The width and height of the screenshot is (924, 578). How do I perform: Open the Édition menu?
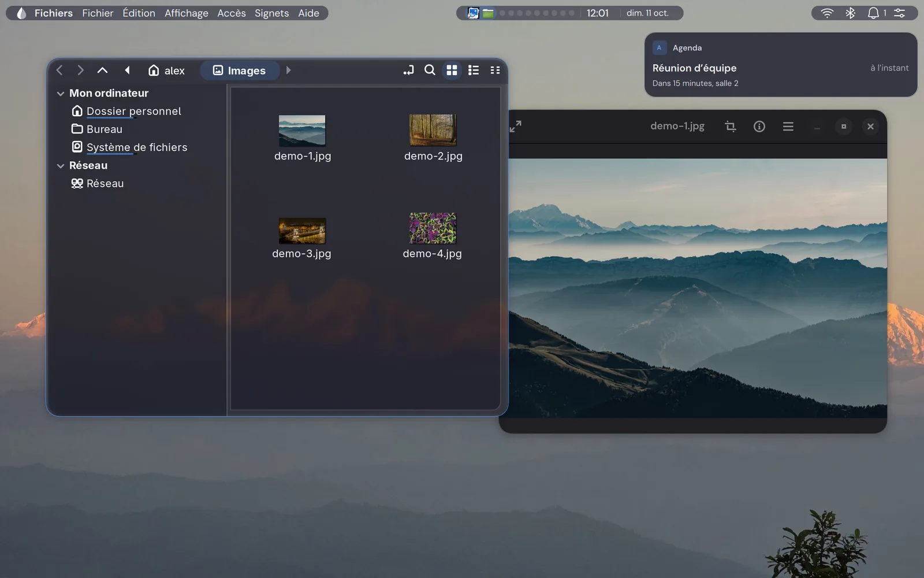pyautogui.click(x=139, y=13)
